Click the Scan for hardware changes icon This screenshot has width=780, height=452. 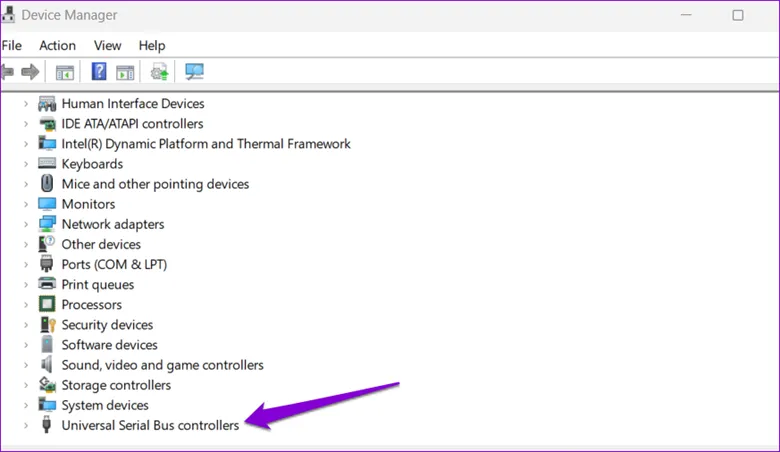194,72
